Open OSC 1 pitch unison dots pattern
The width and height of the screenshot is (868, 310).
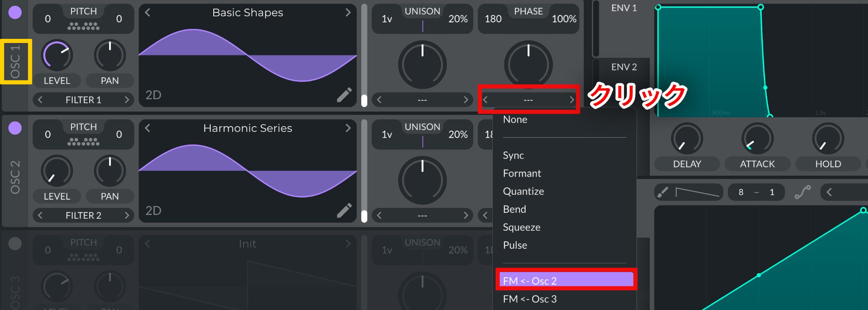[x=83, y=26]
